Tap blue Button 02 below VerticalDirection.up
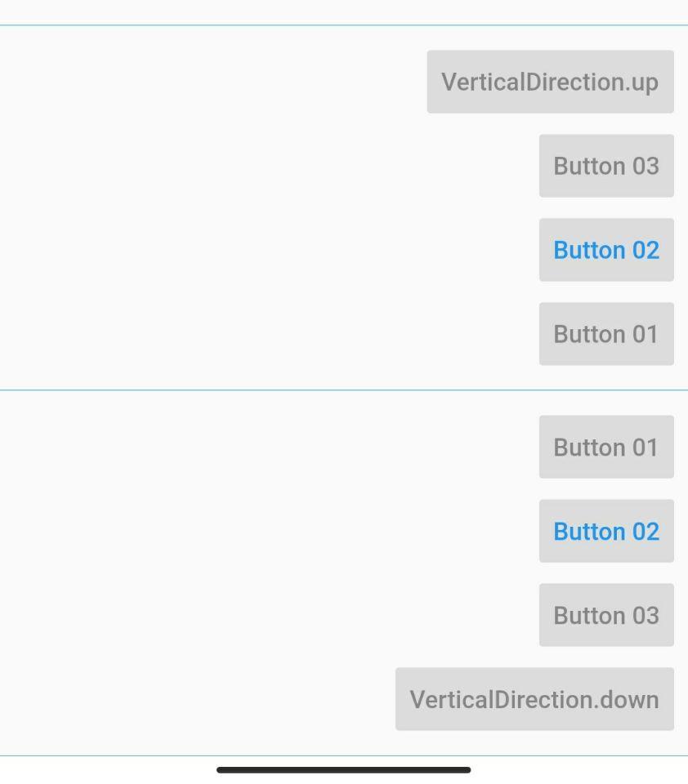Image resolution: width=688 pixels, height=784 pixels. coord(606,250)
